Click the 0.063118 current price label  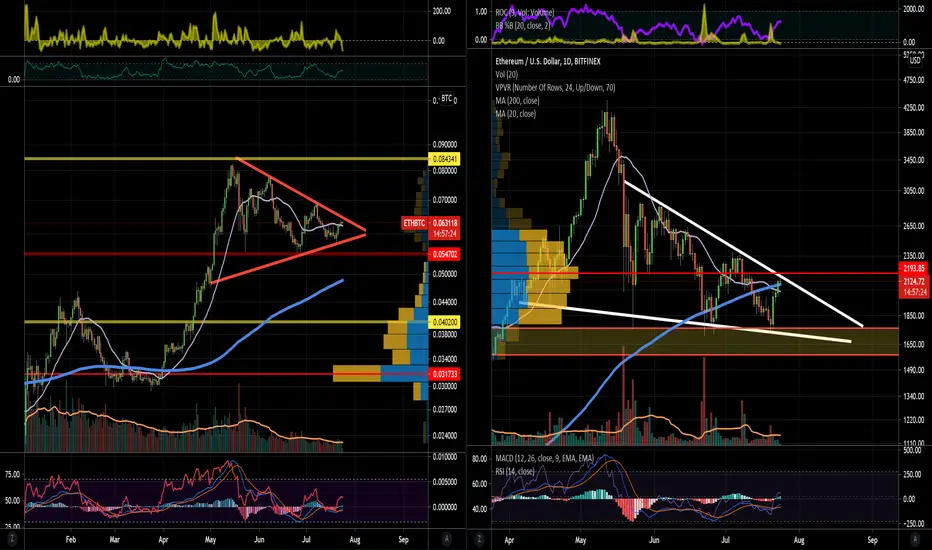tap(444, 223)
